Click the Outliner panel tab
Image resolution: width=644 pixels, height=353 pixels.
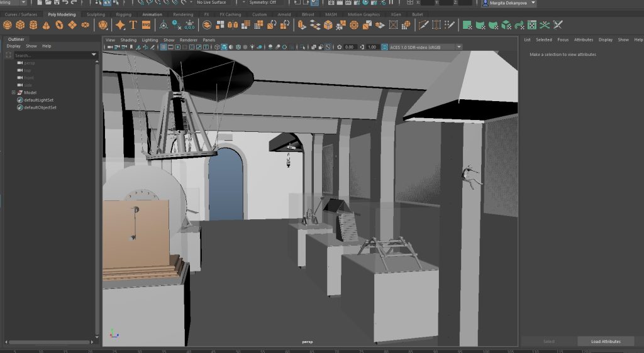tap(16, 39)
